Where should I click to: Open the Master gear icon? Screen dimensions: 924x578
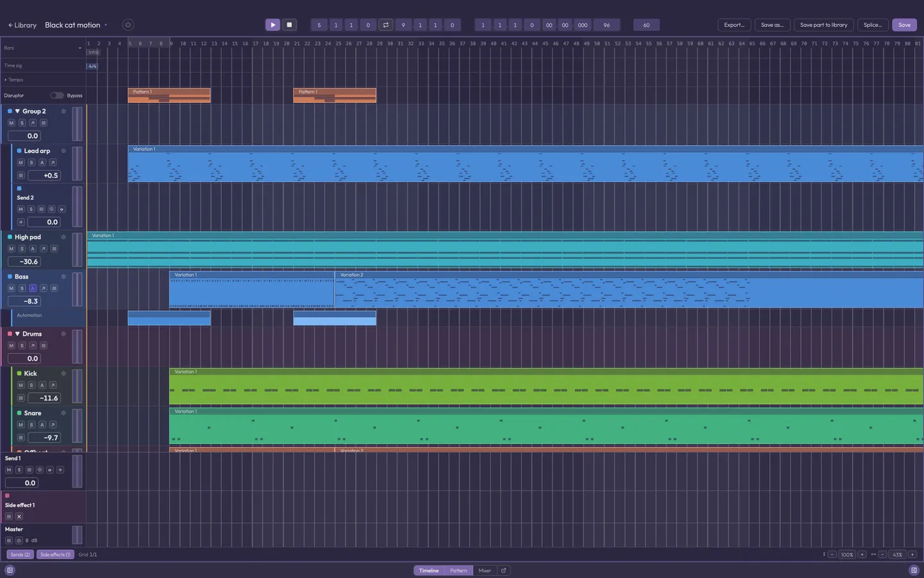(x=19, y=541)
